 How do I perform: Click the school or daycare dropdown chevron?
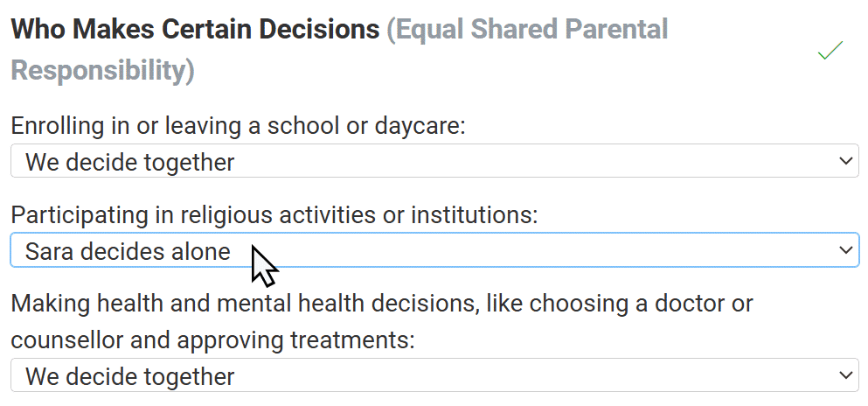tap(844, 161)
